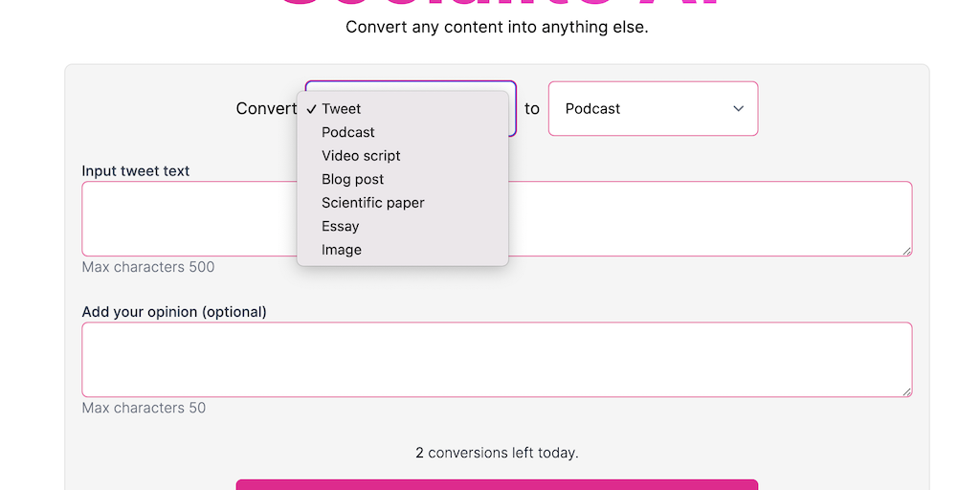980x490 pixels.
Task: Choose Tweet in the open source list
Action: [342, 109]
